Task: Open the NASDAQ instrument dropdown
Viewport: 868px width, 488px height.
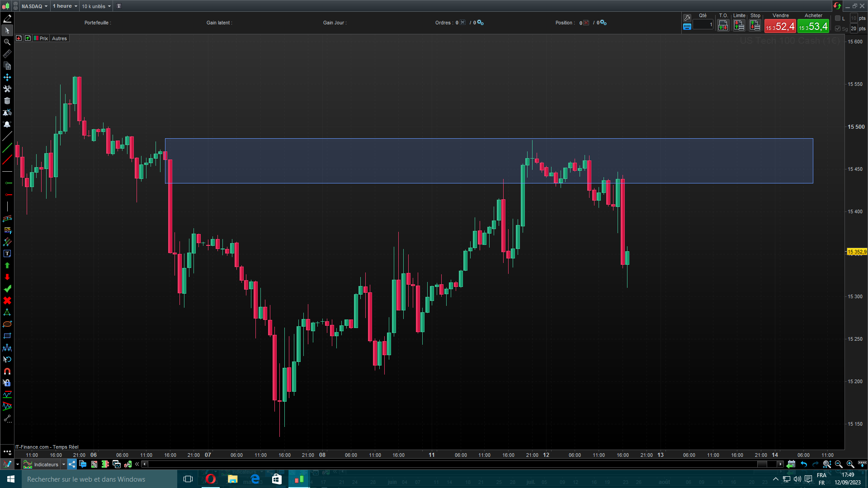Action: tap(35, 6)
